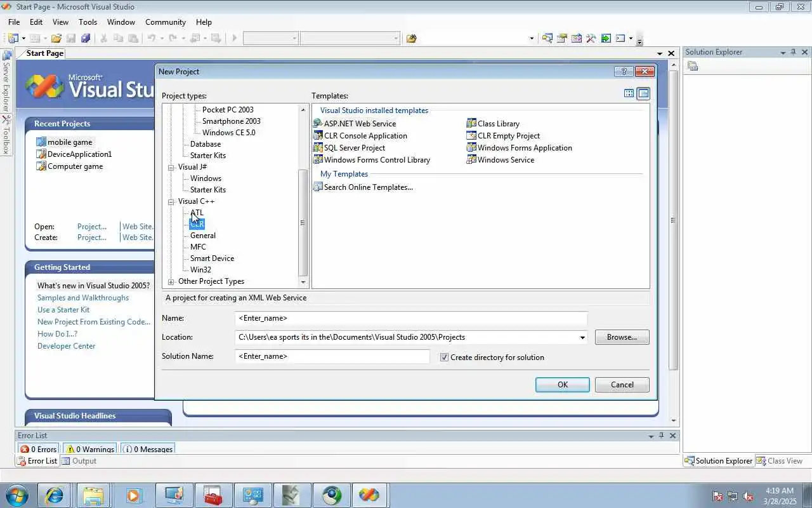Auto-hide pin for Solution Explorer panel

tap(793, 52)
